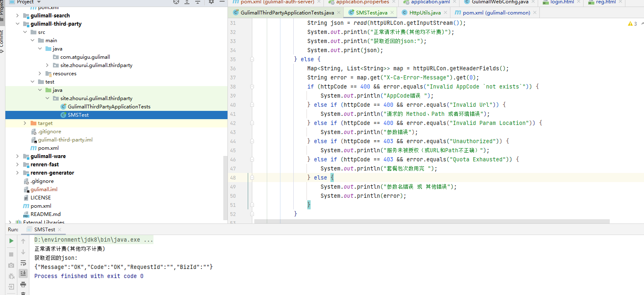This screenshot has width=644, height=295.
Task: Rerun SMSTest with the green play icon
Action: tap(11, 241)
